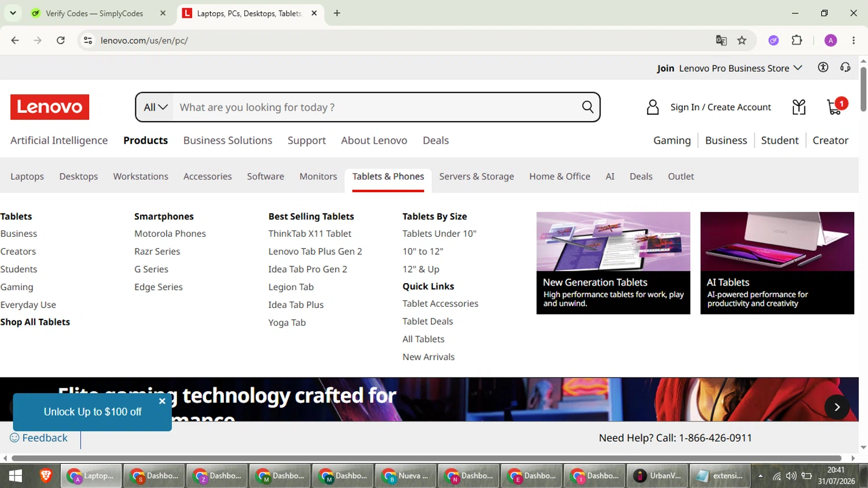Open the Legion Tab link
Screen dimensions: 868x488
(291, 287)
